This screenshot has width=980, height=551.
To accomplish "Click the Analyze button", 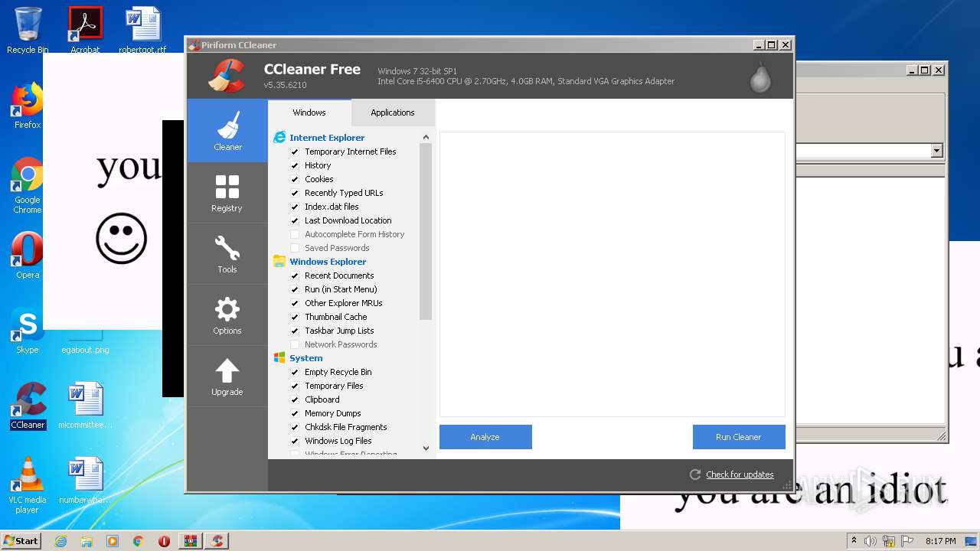I will point(485,437).
